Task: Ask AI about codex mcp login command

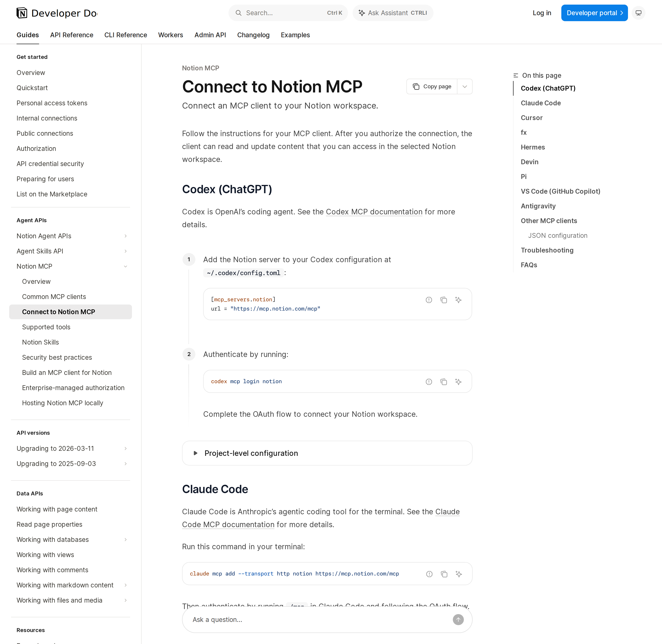Action: (x=458, y=382)
